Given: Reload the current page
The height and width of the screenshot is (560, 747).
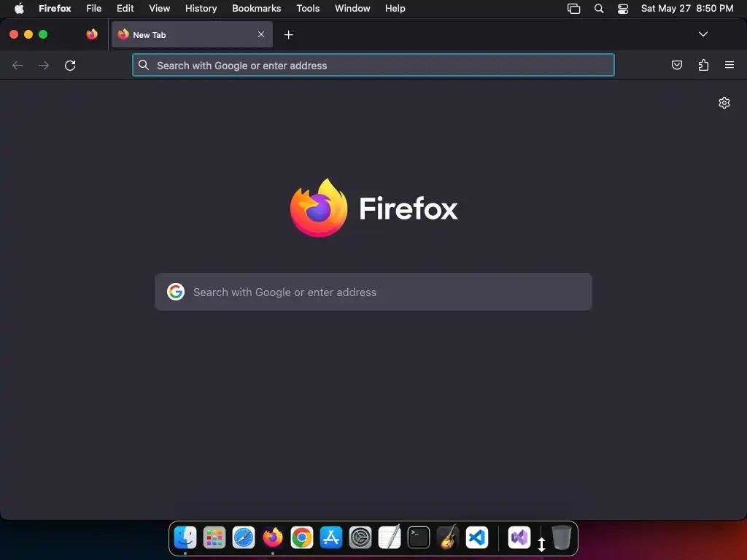Looking at the screenshot, I should [70, 65].
